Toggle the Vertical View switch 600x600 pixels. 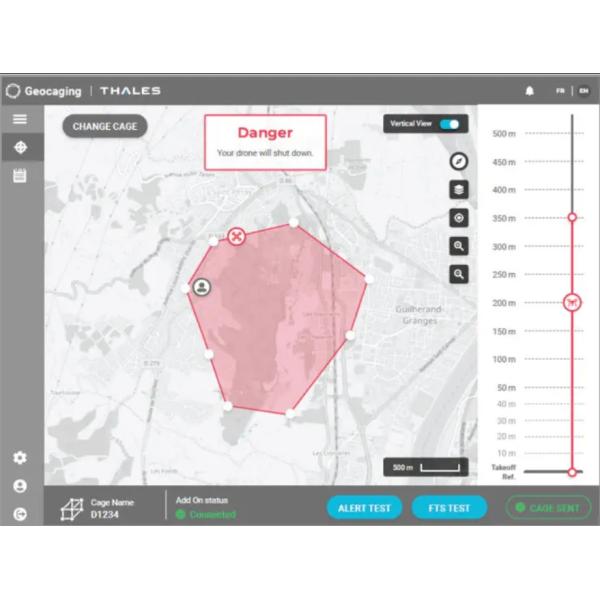tap(452, 124)
